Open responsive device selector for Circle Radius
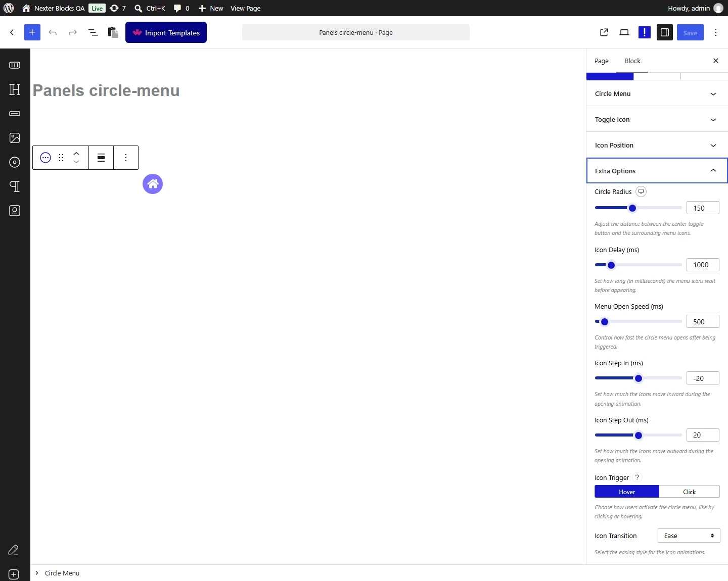 (641, 191)
